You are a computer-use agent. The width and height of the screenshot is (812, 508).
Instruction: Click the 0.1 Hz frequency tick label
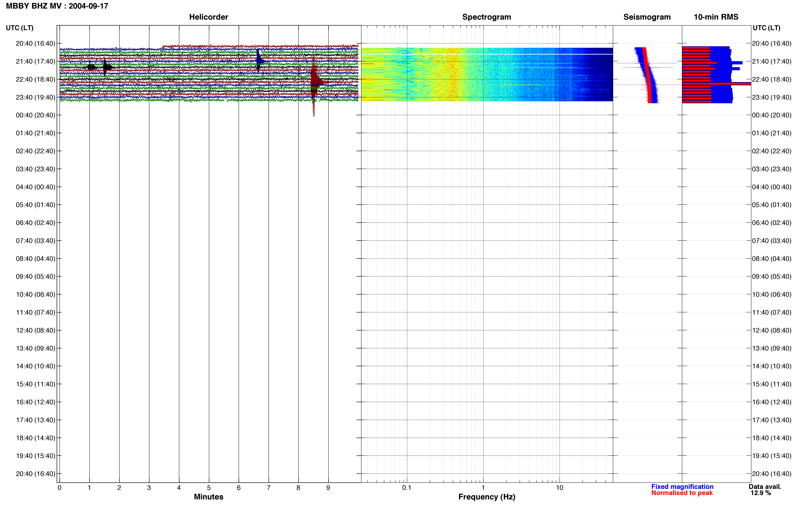407,487
